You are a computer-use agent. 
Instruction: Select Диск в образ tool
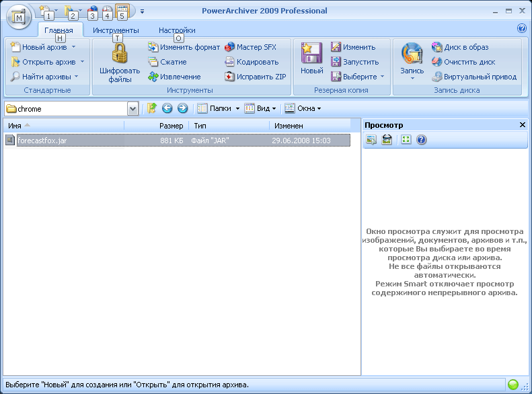coord(460,47)
